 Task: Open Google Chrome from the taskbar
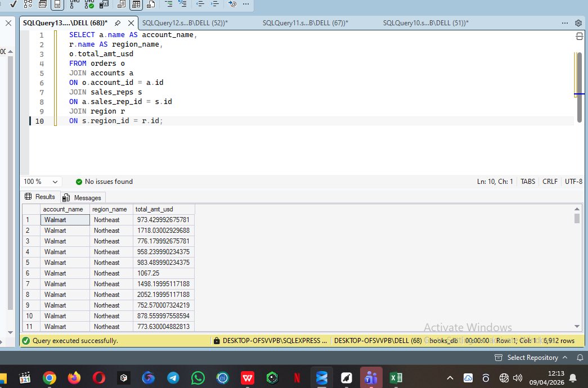tap(50, 378)
